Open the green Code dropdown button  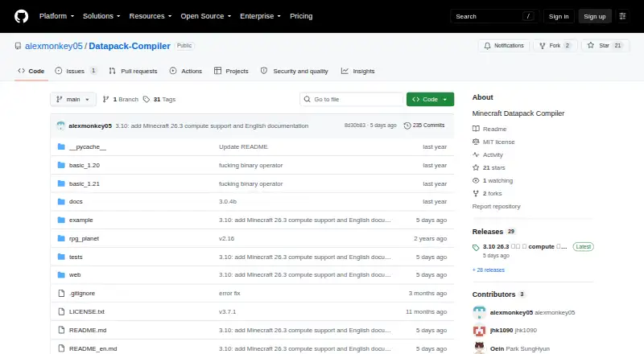coord(430,100)
